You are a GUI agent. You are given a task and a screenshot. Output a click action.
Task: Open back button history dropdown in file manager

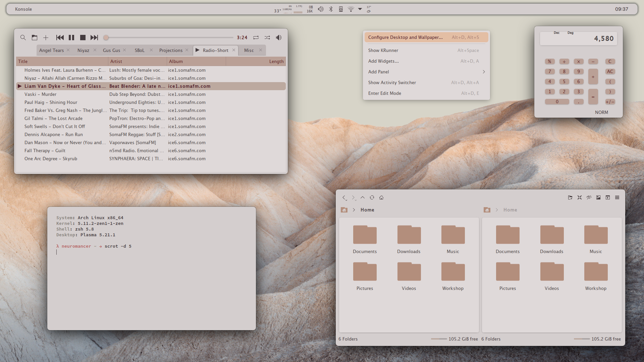(346, 200)
